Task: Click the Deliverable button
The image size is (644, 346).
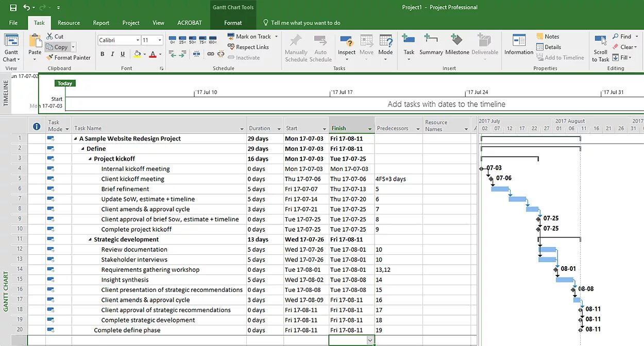Action: pos(484,45)
